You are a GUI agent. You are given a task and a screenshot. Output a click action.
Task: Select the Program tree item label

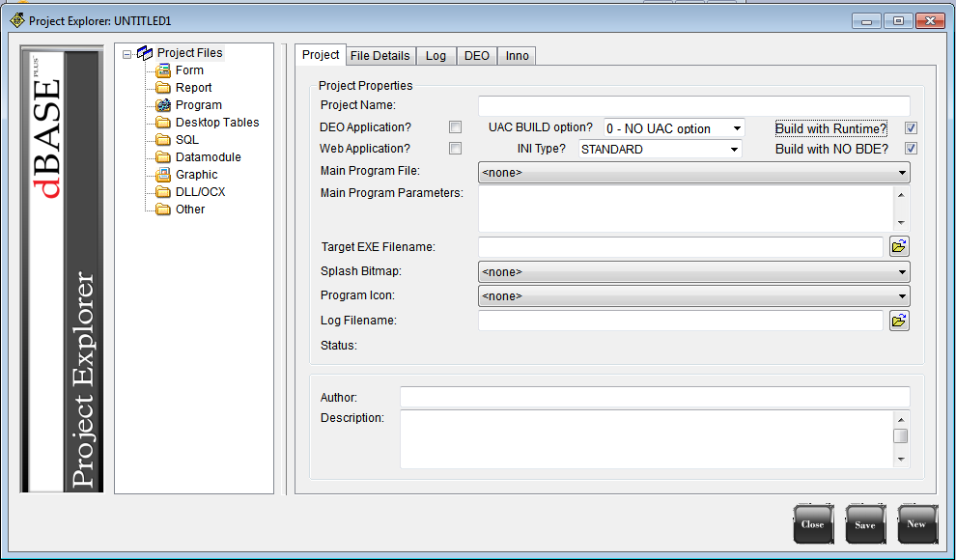coord(199,105)
